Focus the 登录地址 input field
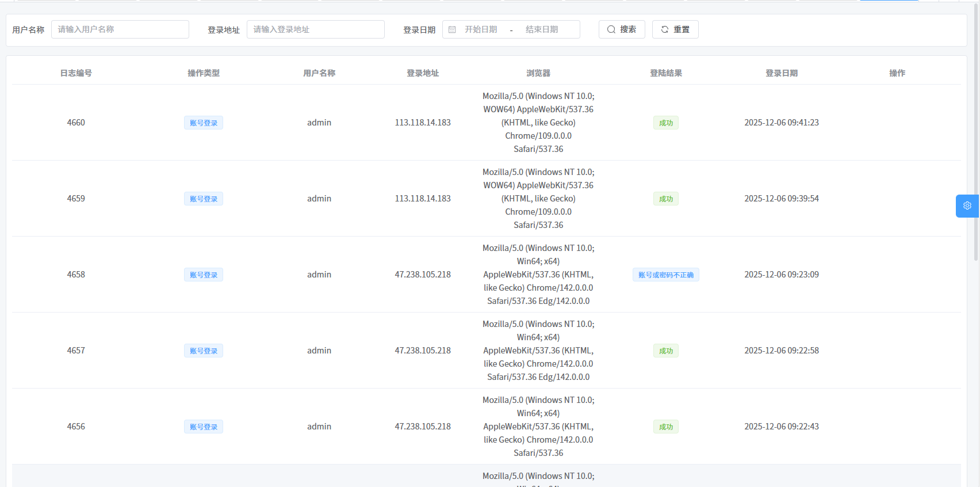This screenshot has height=487, width=980. [x=315, y=29]
